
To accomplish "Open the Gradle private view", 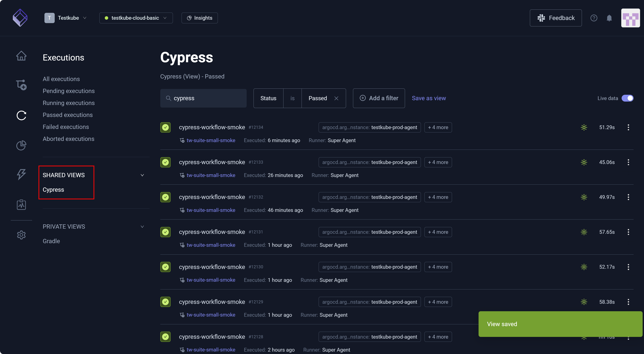I will [51, 241].
